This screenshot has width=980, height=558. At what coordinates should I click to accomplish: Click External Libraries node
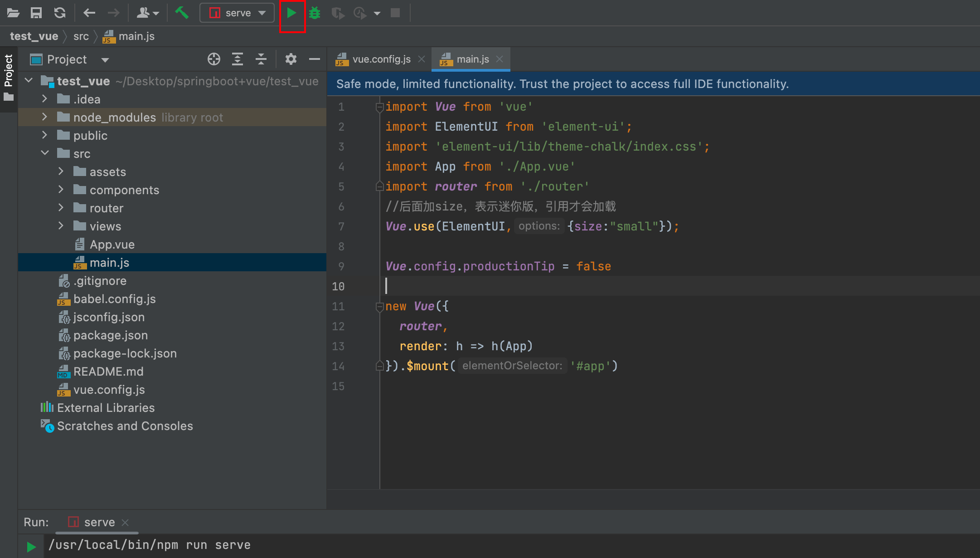point(172,408)
